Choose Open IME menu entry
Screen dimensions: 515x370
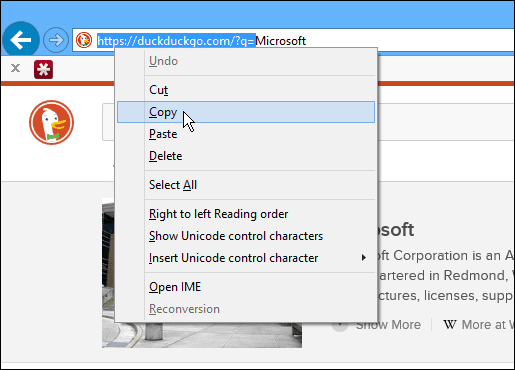tap(246, 287)
